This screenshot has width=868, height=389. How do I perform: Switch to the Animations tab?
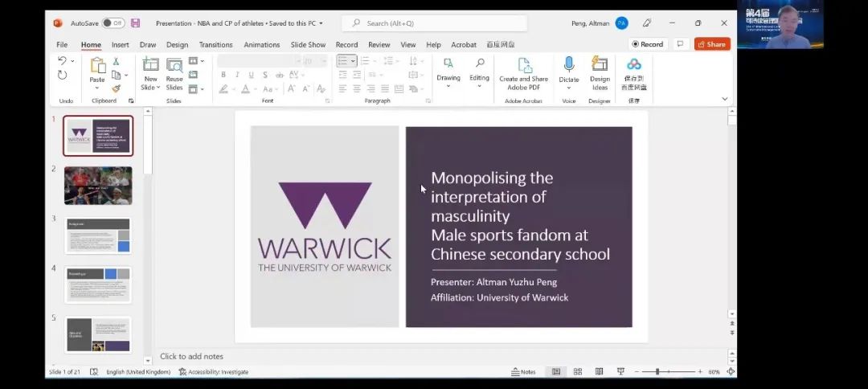tap(262, 44)
